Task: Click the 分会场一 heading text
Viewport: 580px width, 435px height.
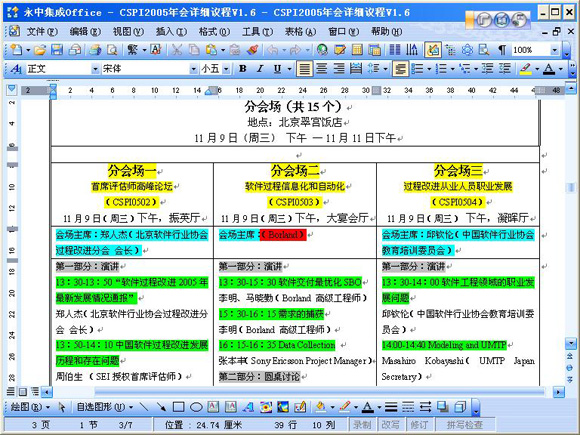Action: tap(132, 171)
